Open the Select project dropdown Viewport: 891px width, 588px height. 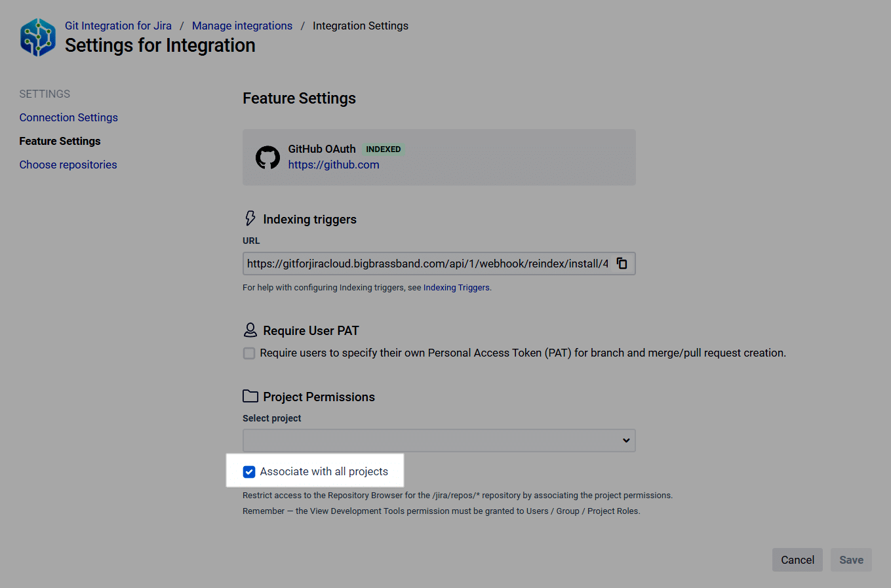(439, 441)
